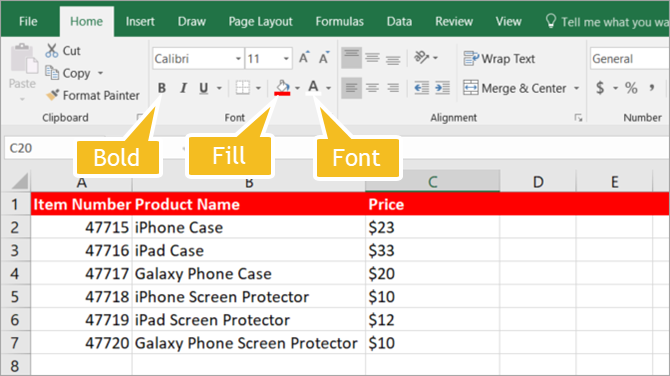Screen dimensions: 670x376
Task: Click the Paste clipboard icon
Action: [24, 59]
